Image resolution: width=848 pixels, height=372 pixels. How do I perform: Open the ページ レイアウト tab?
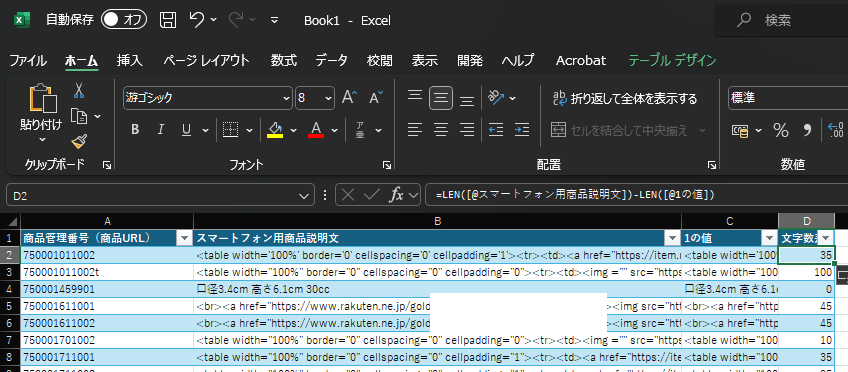click(206, 60)
